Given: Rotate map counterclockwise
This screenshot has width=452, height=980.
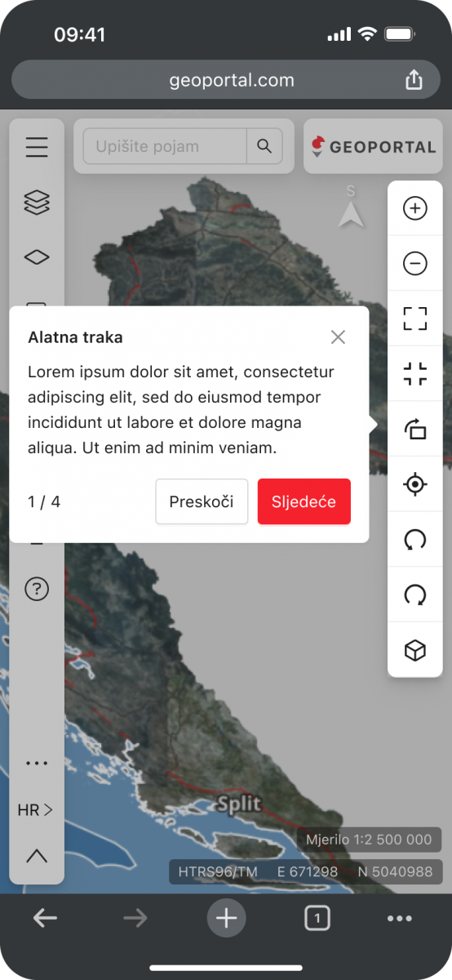Looking at the screenshot, I should (x=415, y=540).
